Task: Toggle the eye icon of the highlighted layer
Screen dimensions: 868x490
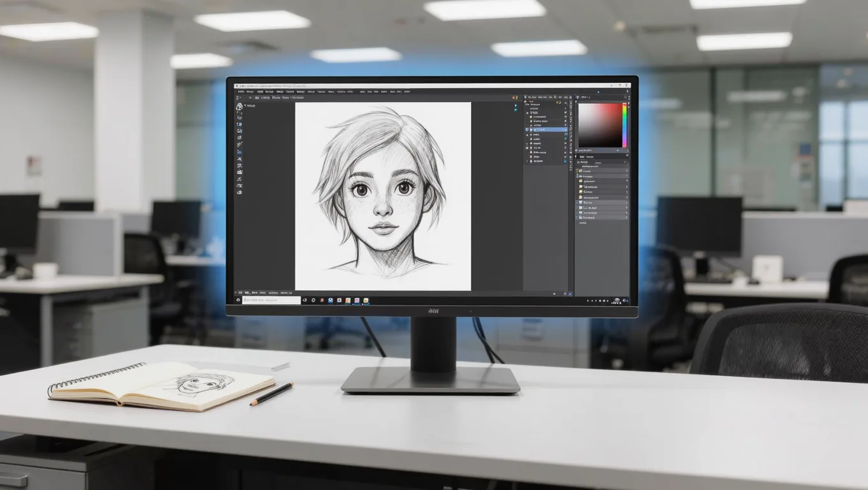Action: click(527, 130)
